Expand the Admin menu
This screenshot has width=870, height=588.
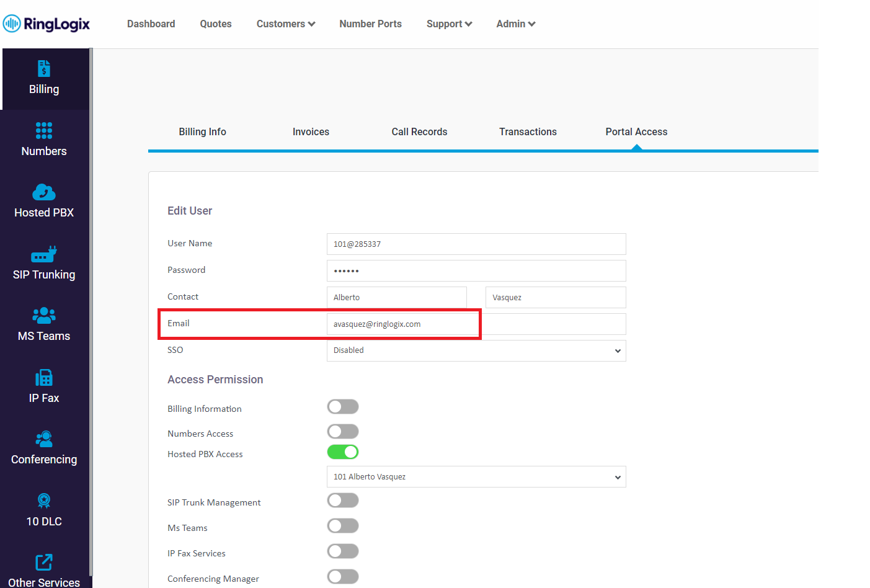click(516, 24)
